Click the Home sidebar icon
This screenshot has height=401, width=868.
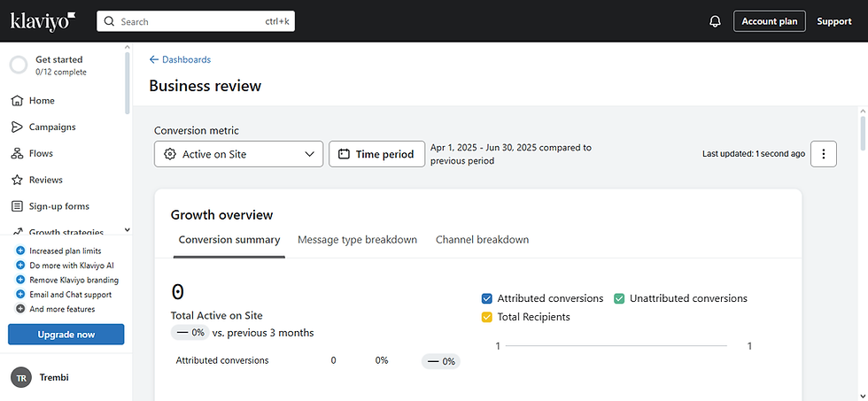(x=17, y=101)
